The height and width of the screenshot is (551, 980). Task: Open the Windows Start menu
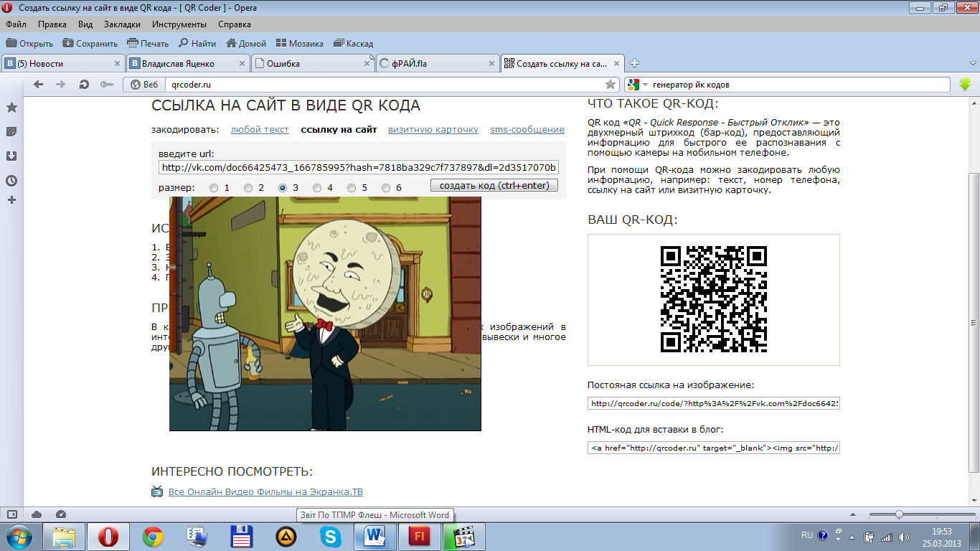pos(19,536)
